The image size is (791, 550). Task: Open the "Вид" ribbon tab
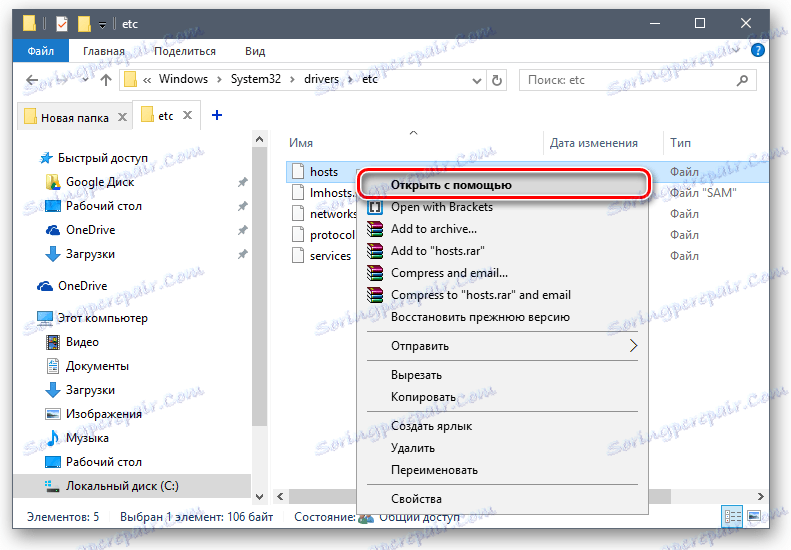[255, 51]
